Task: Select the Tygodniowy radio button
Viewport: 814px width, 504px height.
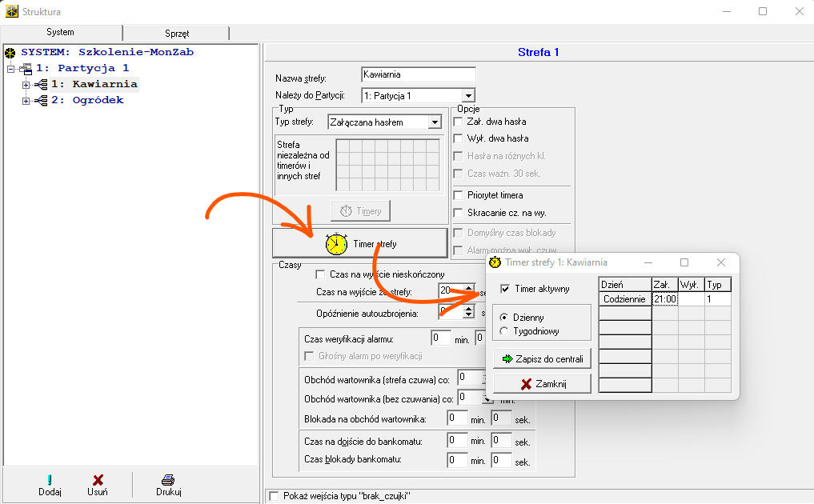Action: [504, 331]
